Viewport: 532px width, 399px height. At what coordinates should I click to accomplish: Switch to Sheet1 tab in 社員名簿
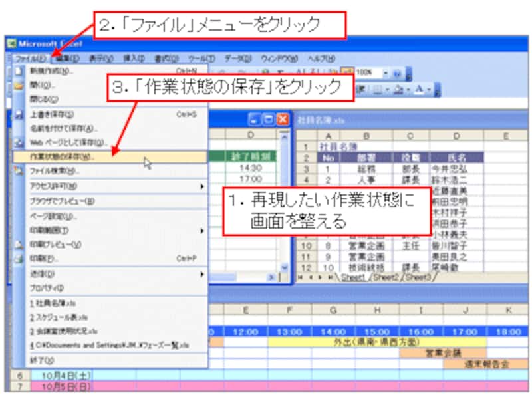(x=354, y=277)
